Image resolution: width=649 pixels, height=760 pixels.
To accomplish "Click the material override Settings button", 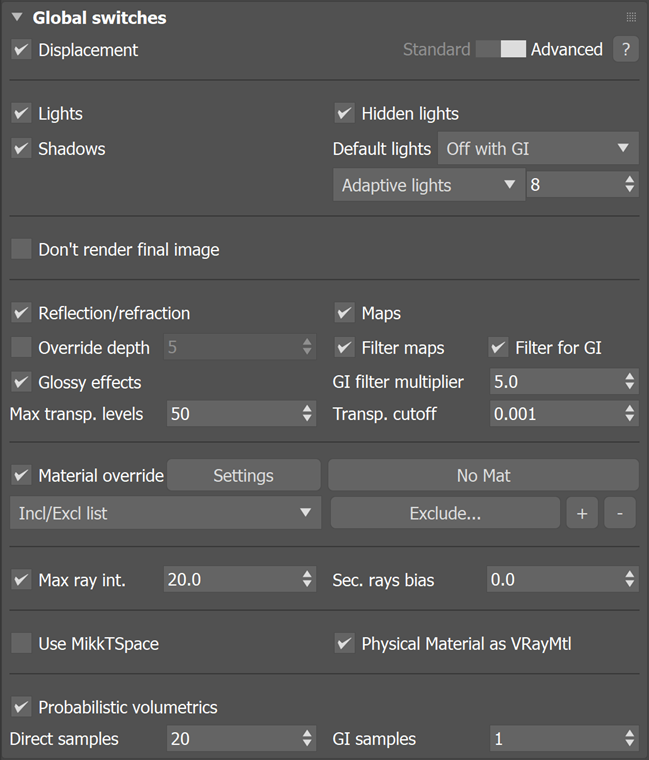I will pos(243,476).
